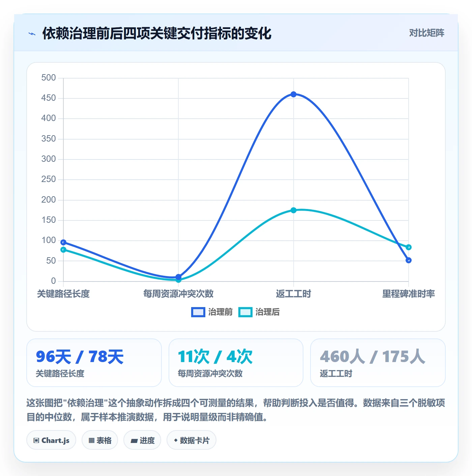Click the 96天 / 78天 value
472x476 pixels.
(80, 357)
